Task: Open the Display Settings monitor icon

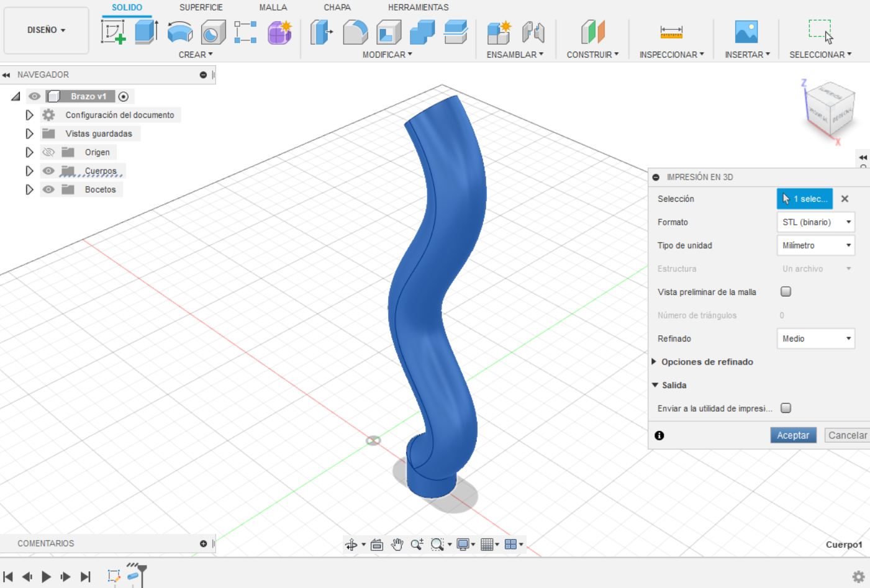Action: (x=463, y=545)
